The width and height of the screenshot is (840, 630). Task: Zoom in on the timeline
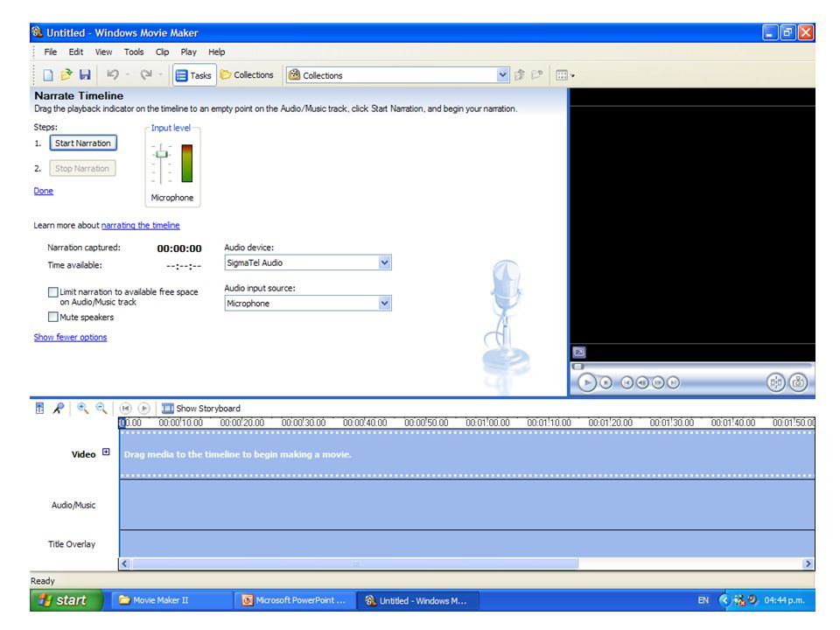point(82,409)
